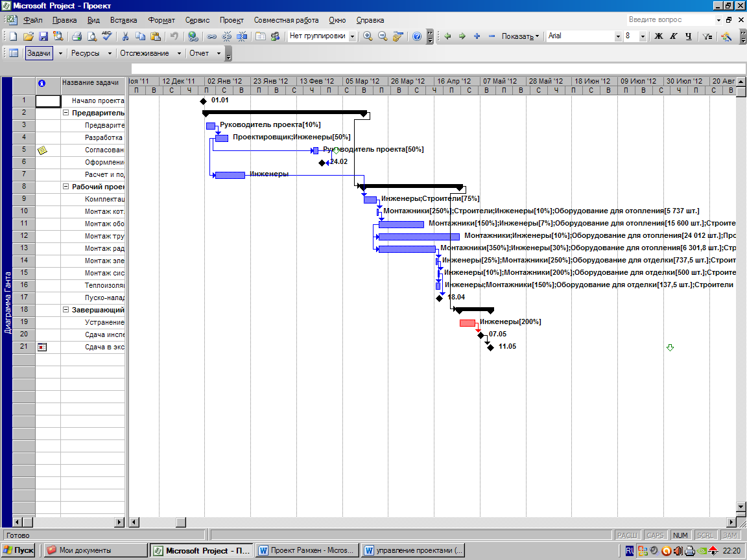Open the Правка menu
The width and height of the screenshot is (747, 560).
(x=64, y=20)
